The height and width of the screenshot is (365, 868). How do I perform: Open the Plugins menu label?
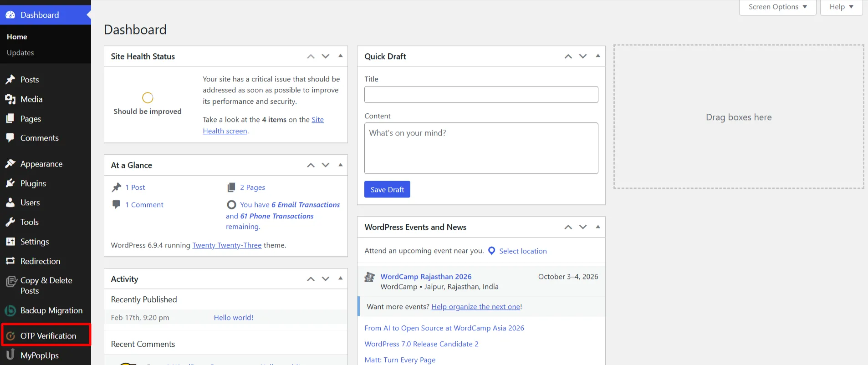pyautogui.click(x=33, y=183)
